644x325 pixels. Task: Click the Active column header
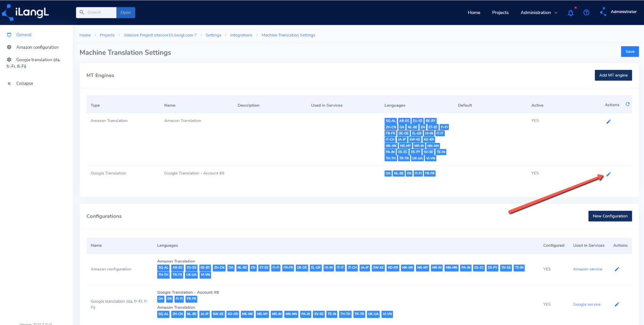click(x=537, y=105)
